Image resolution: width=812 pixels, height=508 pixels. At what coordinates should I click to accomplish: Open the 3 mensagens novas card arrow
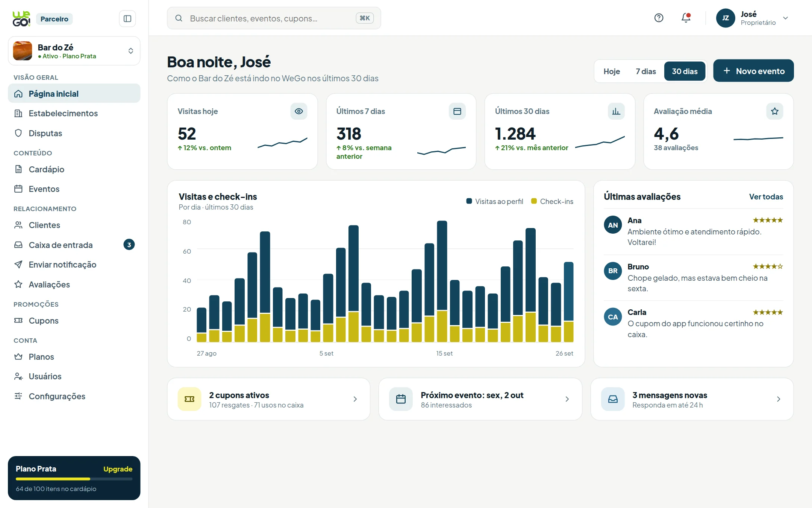coord(779,399)
